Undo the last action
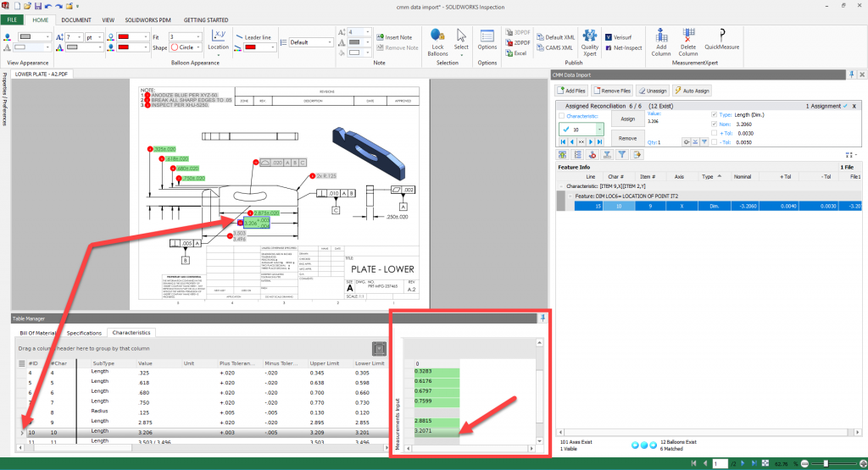Screen dimensions: 868x470 pyautogui.click(x=48, y=6)
